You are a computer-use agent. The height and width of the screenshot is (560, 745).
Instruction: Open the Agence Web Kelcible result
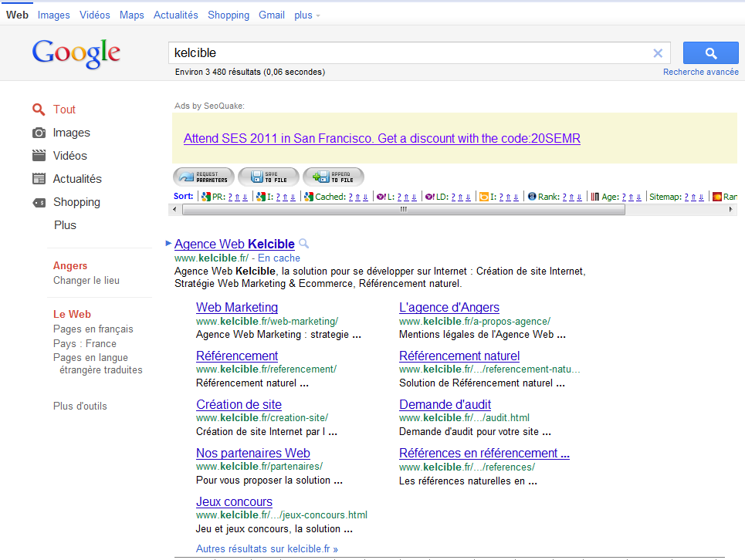[x=234, y=244]
